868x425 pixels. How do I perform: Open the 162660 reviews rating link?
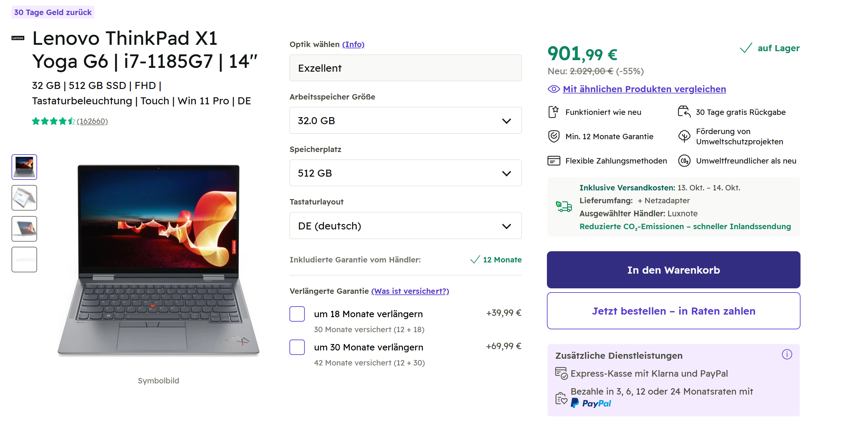point(92,121)
